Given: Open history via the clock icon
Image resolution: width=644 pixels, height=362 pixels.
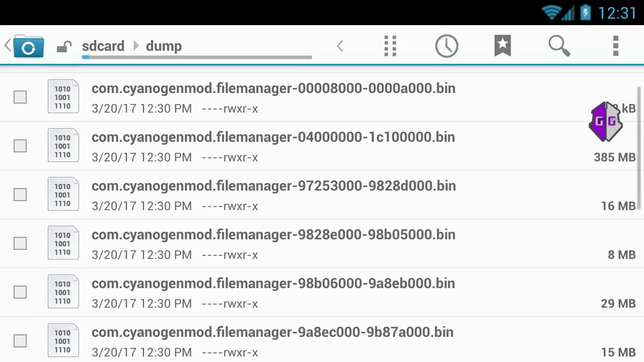Looking at the screenshot, I should 446,46.
